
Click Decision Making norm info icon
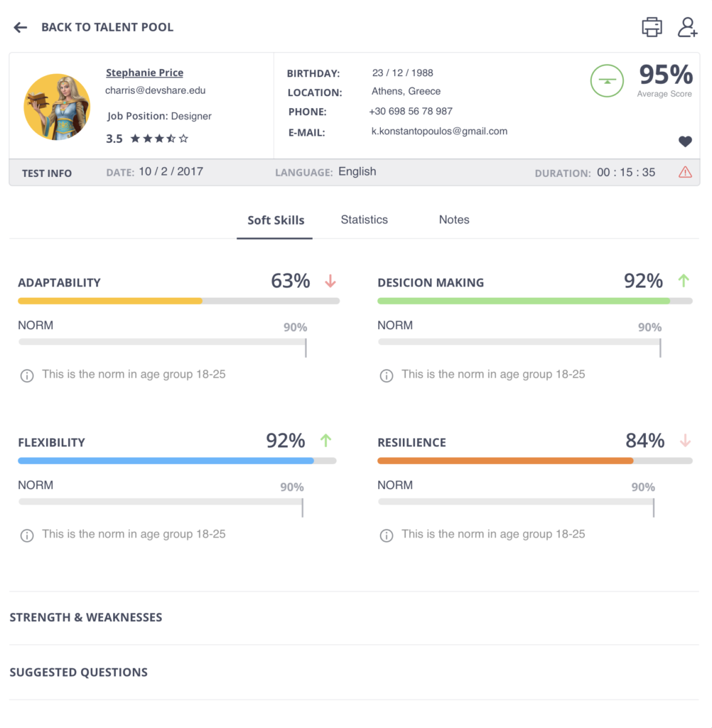pyautogui.click(x=386, y=375)
